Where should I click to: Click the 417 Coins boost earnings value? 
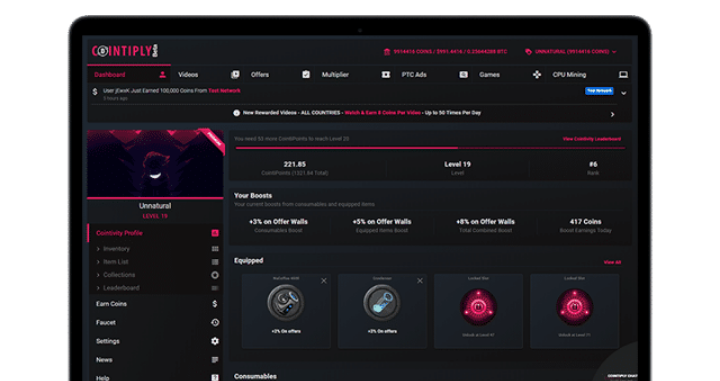(585, 222)
